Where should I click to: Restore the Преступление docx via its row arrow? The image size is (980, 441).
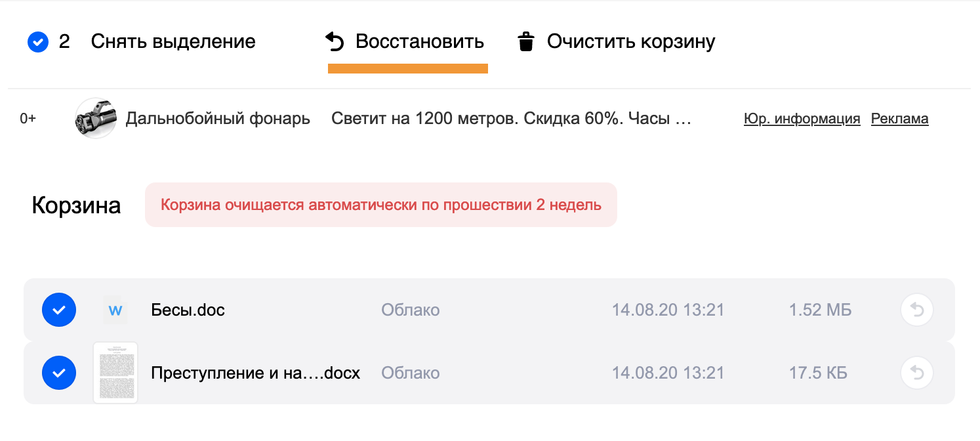coord(917,373)
